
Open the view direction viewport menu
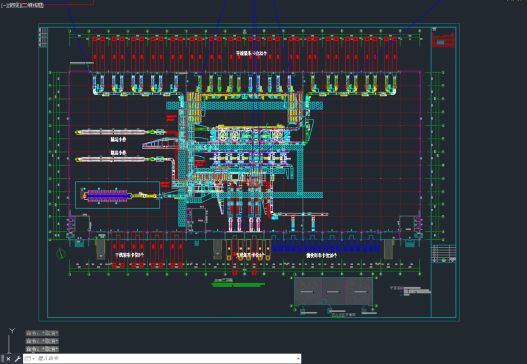12,5
